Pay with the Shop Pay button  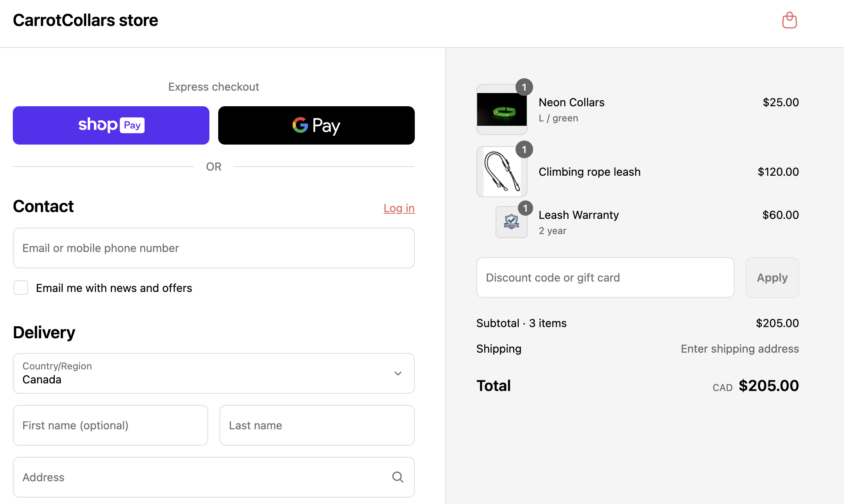(x=111, y=125)
